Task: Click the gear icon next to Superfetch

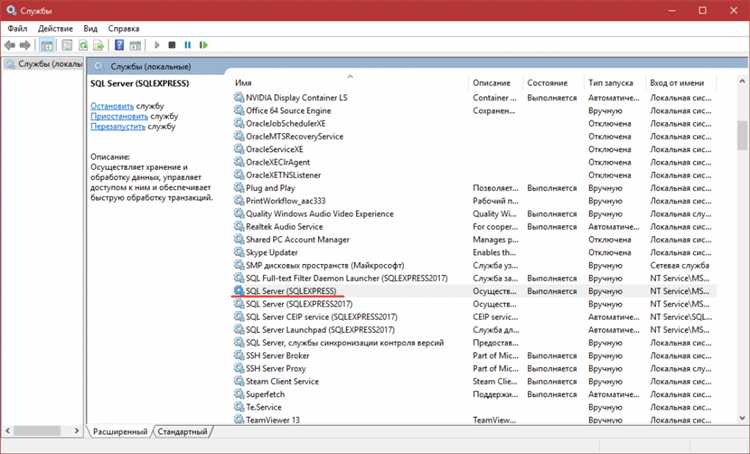Action: point(239,395)
